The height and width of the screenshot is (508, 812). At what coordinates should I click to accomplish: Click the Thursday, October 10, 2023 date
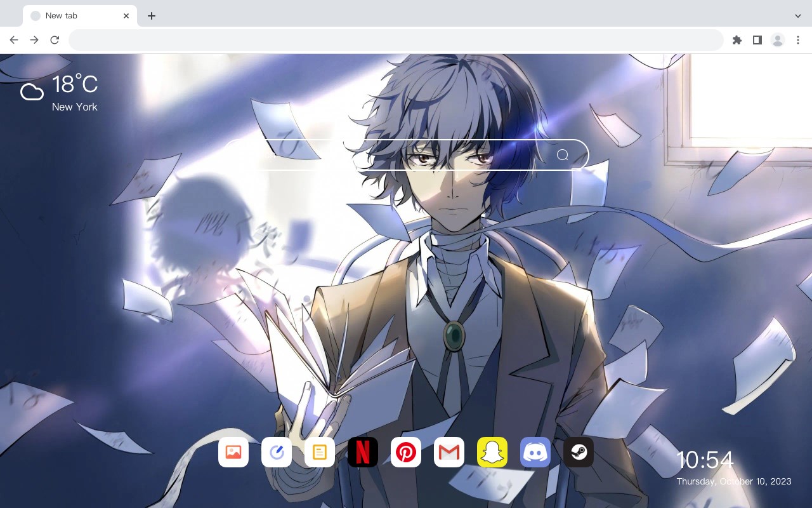click(x=734, y=481)
